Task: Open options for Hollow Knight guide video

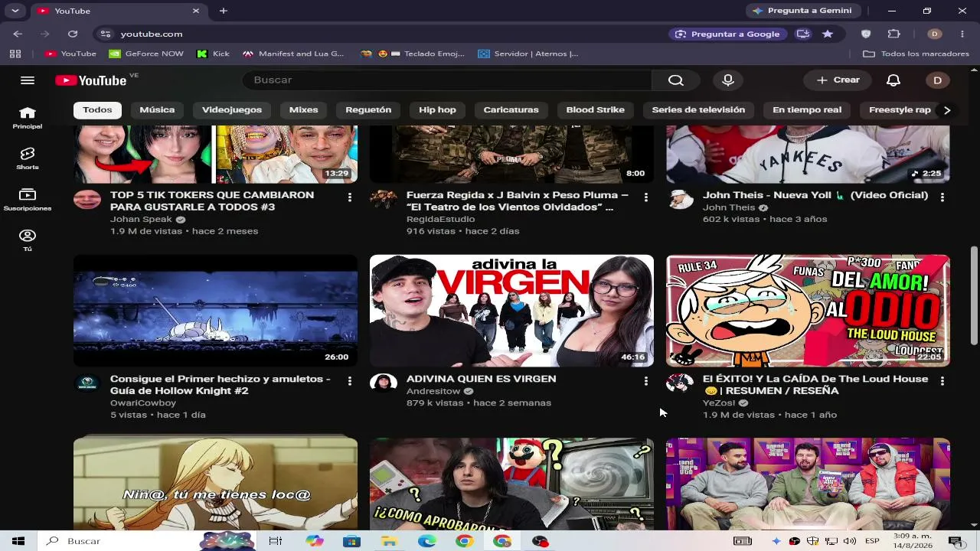Action: pos(350,381)
